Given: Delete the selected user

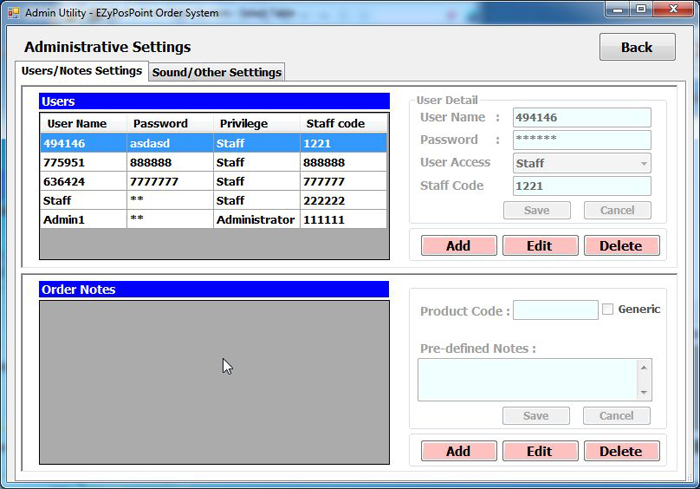Looking at the screenshot, I should [621, 246].
